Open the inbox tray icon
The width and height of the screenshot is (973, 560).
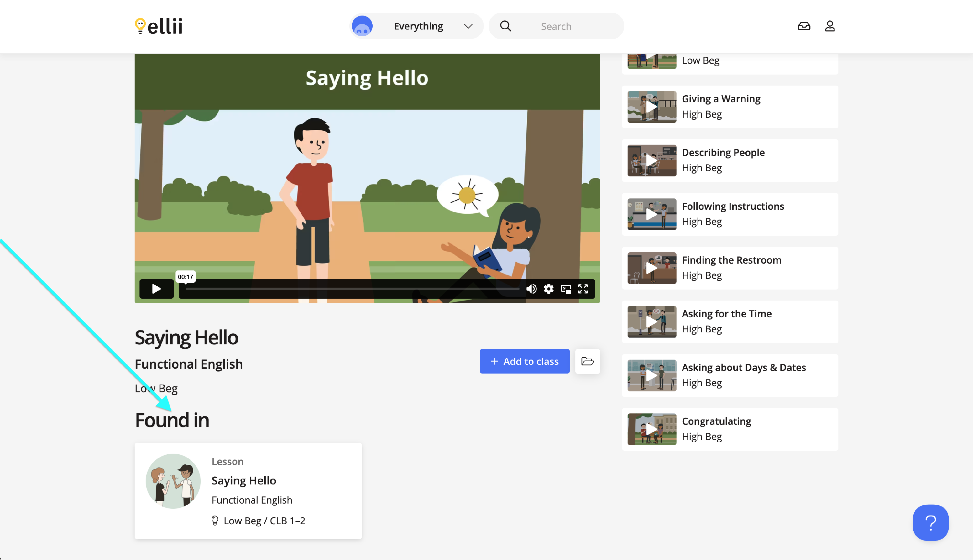pyautogui.click(x=804, y=26)
